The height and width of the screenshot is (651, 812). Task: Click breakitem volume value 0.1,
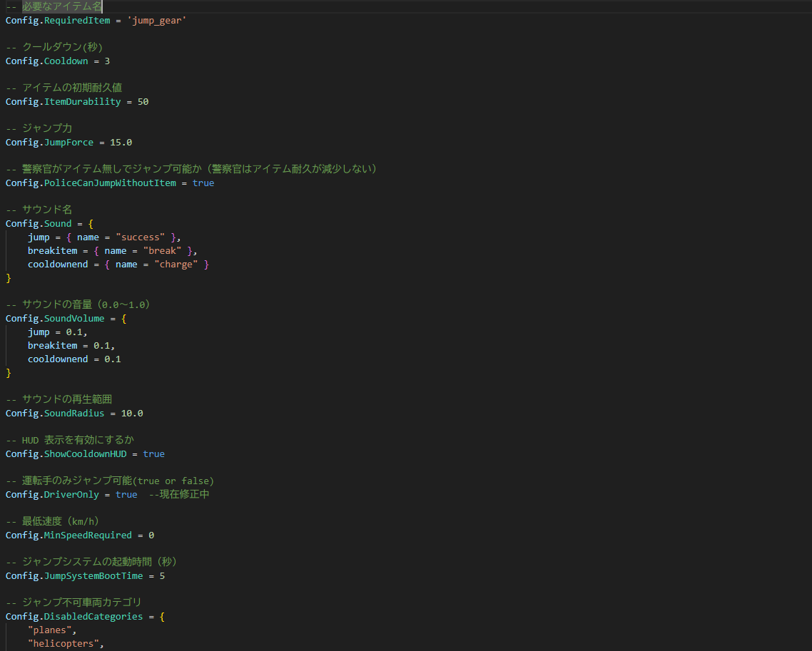pos(104,346)
